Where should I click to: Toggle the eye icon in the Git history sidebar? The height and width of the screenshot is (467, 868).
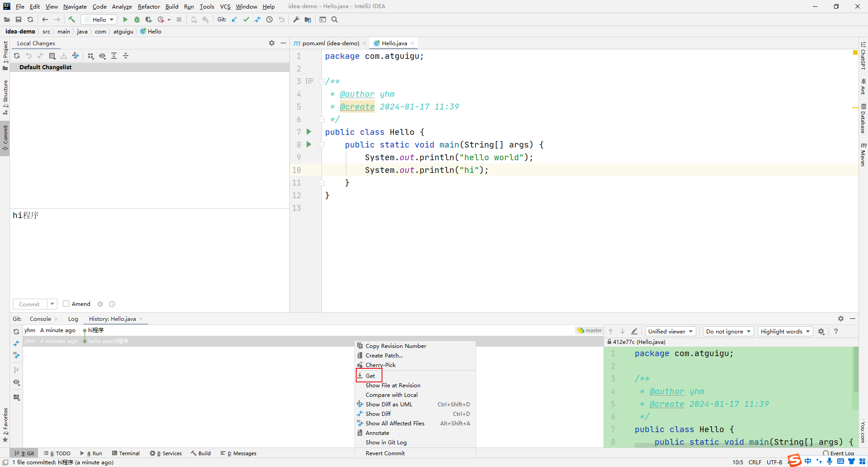click(x=17, y=382)
